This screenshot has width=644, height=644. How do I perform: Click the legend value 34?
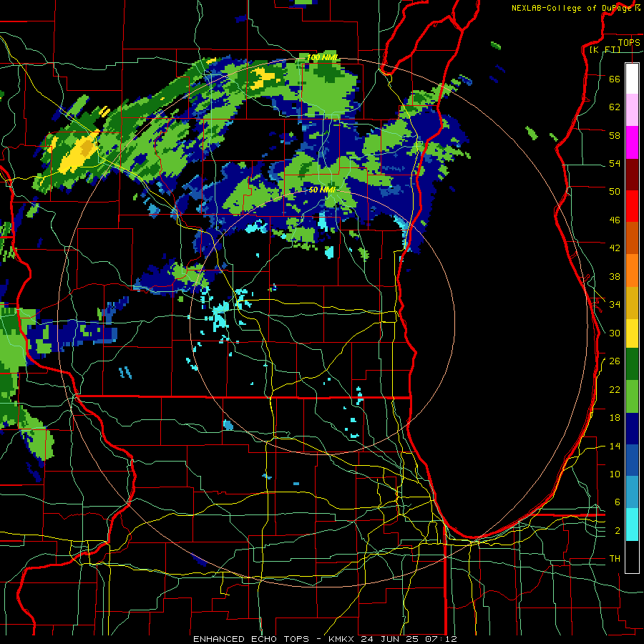[615, 305]
